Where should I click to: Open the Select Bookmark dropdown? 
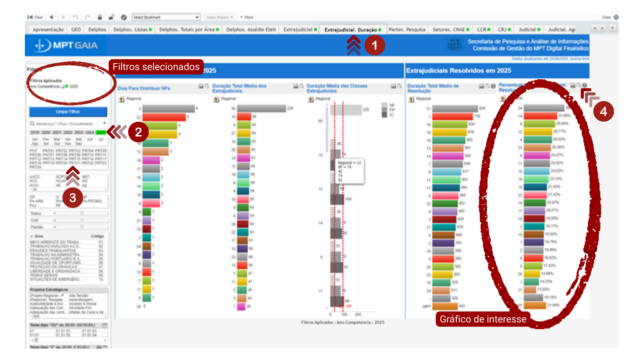pyautogui.click(x=166, y=17)
